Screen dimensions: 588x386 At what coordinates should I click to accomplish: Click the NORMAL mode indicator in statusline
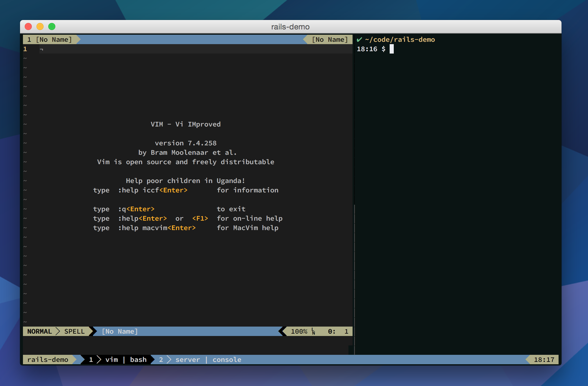(x=39, y=331)
